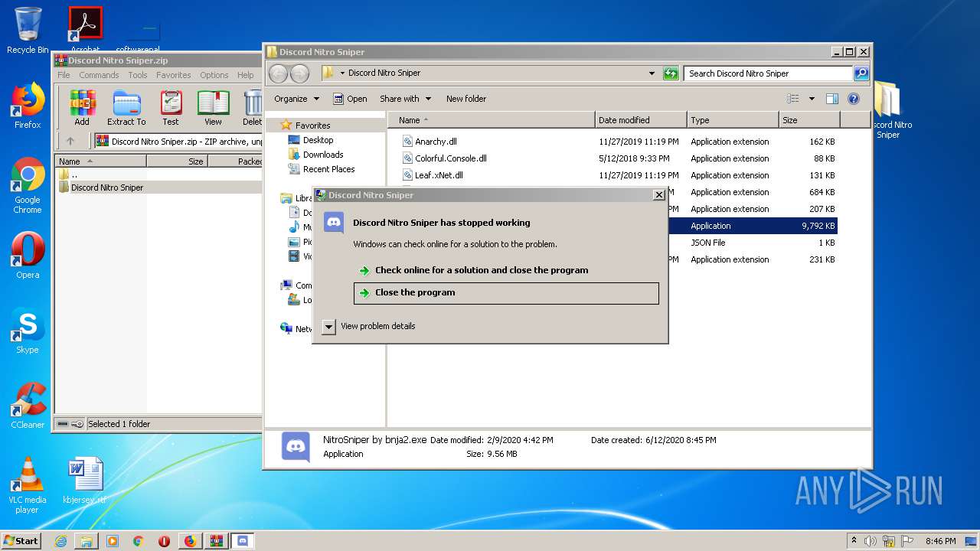
Task: Click the Internet Explorer taskbar icon
Action: pos(60,541)
